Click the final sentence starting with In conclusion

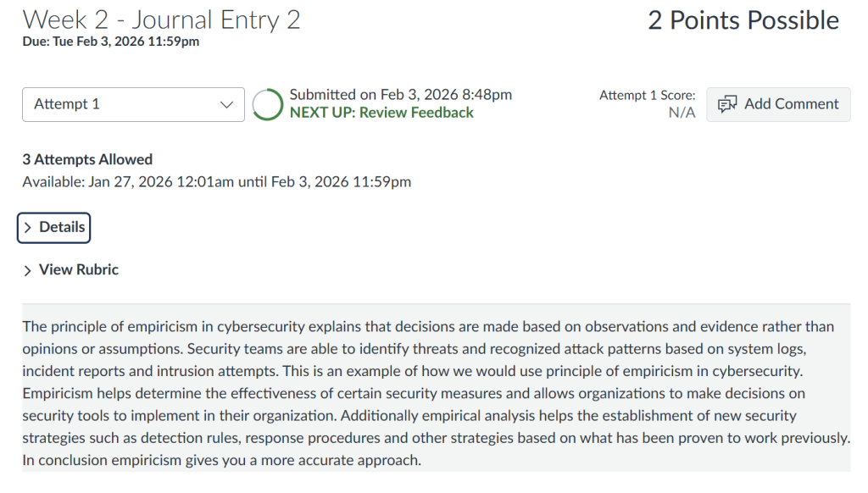[x=221, y=460]
